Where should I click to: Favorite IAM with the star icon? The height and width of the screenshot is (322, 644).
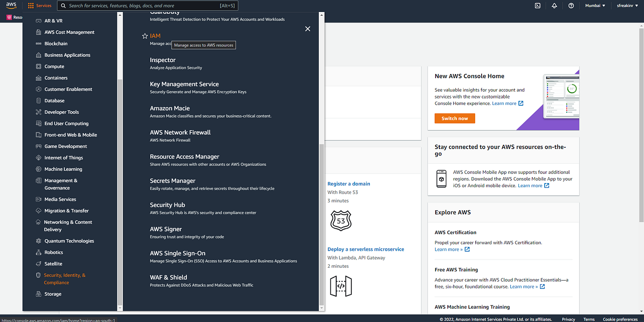[145, 36]
